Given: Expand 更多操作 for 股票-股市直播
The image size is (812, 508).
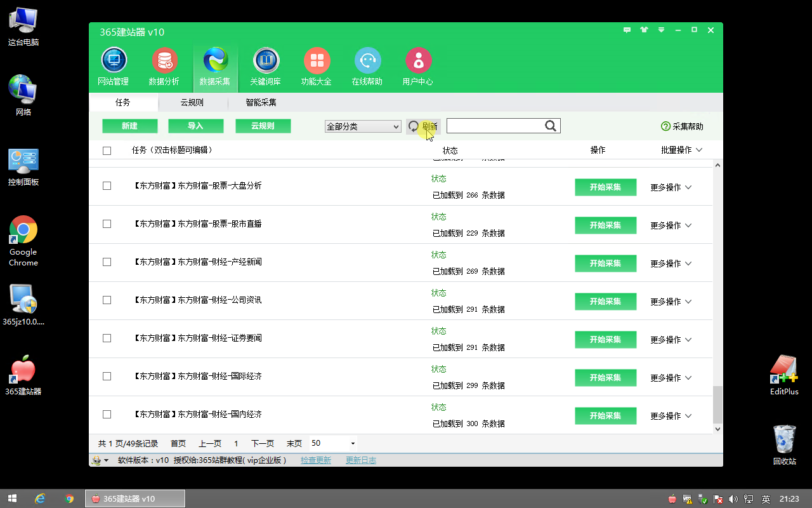Looking at the screenshot, I should pos(671,225).
